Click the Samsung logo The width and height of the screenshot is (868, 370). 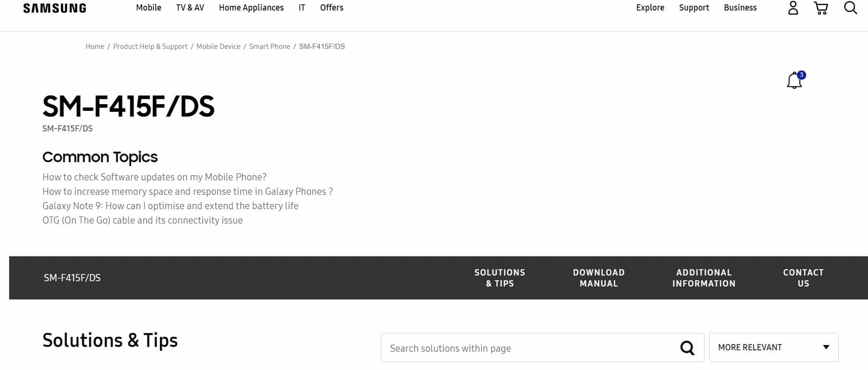(55, 7)
